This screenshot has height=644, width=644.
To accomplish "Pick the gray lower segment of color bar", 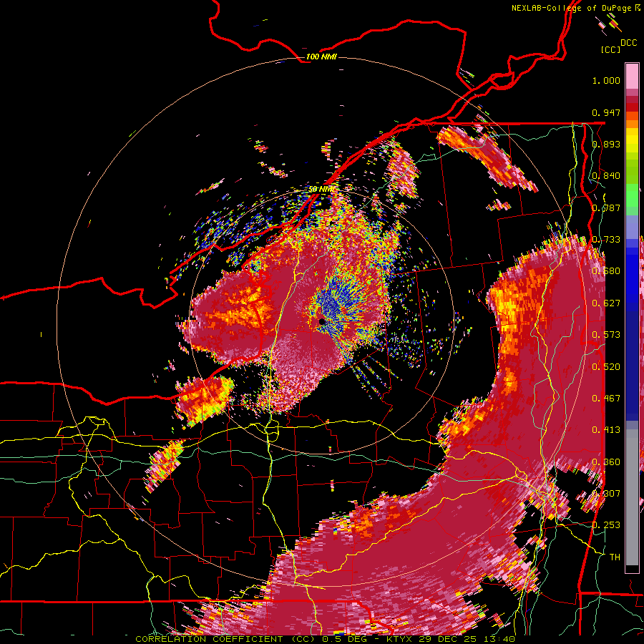I will click(x=632, y=497).
